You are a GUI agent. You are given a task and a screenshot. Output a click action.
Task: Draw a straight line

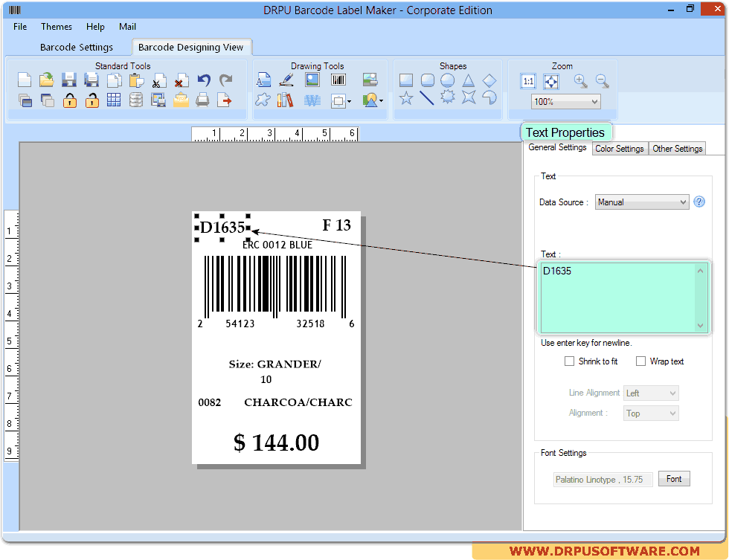pyautogui.click(x=427, y=98)
